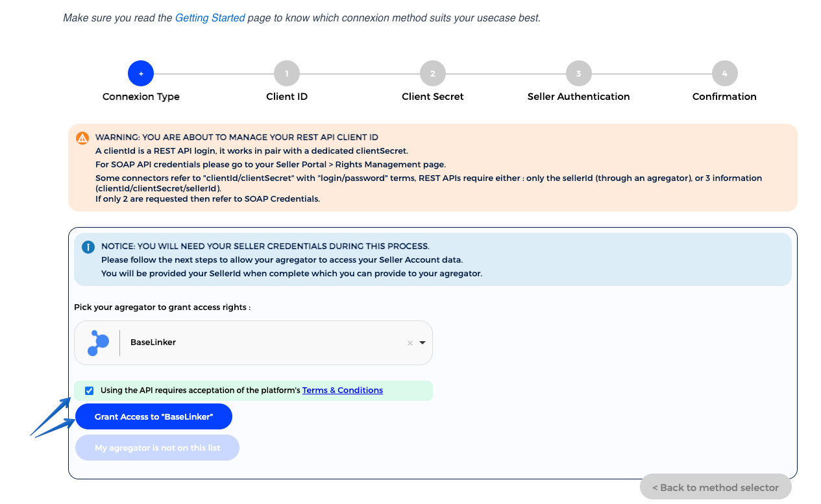Screen dimensions: 821x504
Task: Click the step 1 circle for Client ID
Action: coord(287,73)
